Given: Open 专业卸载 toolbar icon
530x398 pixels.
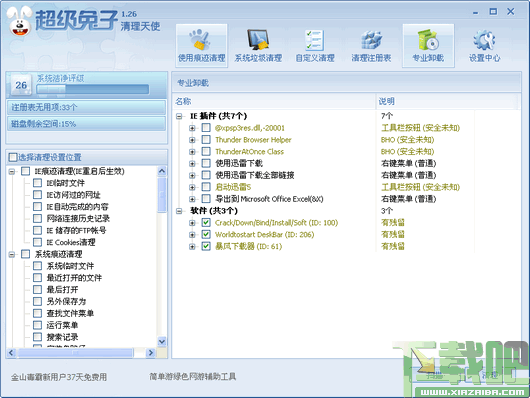Looking at the screenshot, I should (x=428, y=46).
